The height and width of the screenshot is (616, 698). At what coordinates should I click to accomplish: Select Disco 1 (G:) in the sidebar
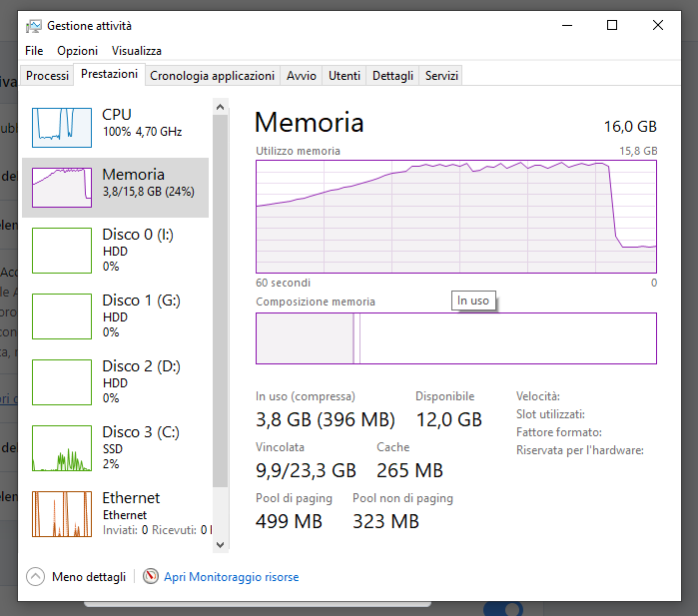[x=115, y=316]
